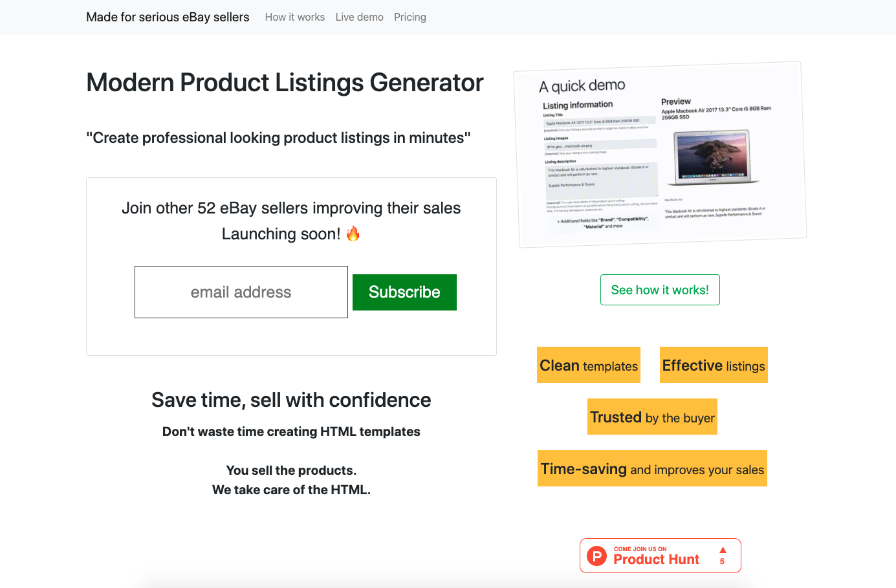
Task: Open the "Live demo" navigation link
Action: point(360,17)
